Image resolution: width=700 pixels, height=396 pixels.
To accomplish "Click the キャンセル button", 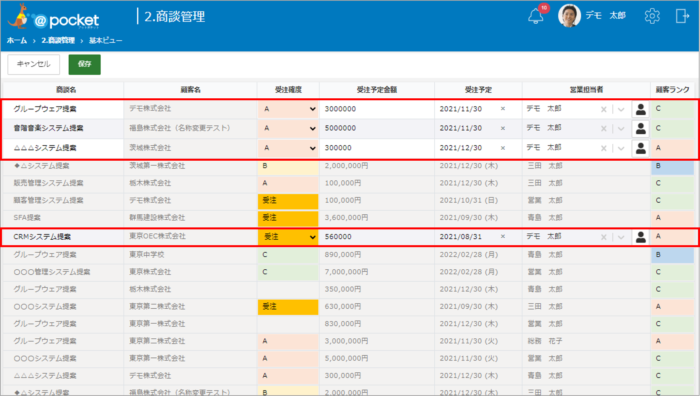I will coord(33,64).
